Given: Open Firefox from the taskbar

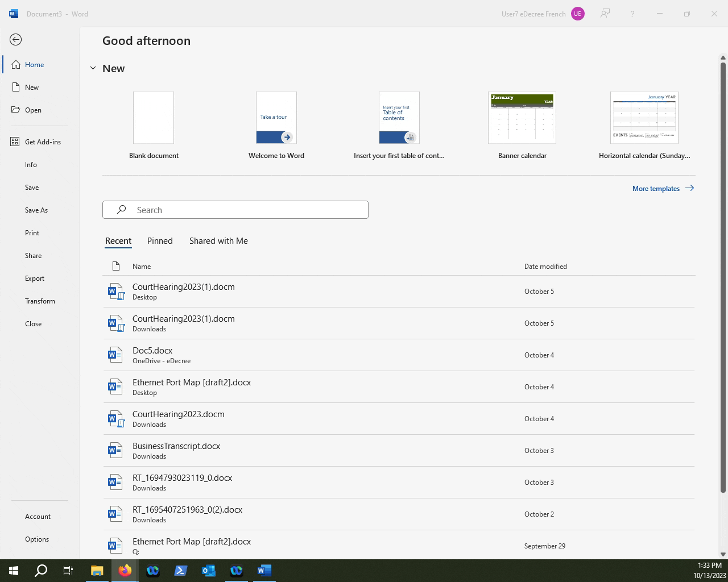Looking at the screenshot, I should point(125,570).
